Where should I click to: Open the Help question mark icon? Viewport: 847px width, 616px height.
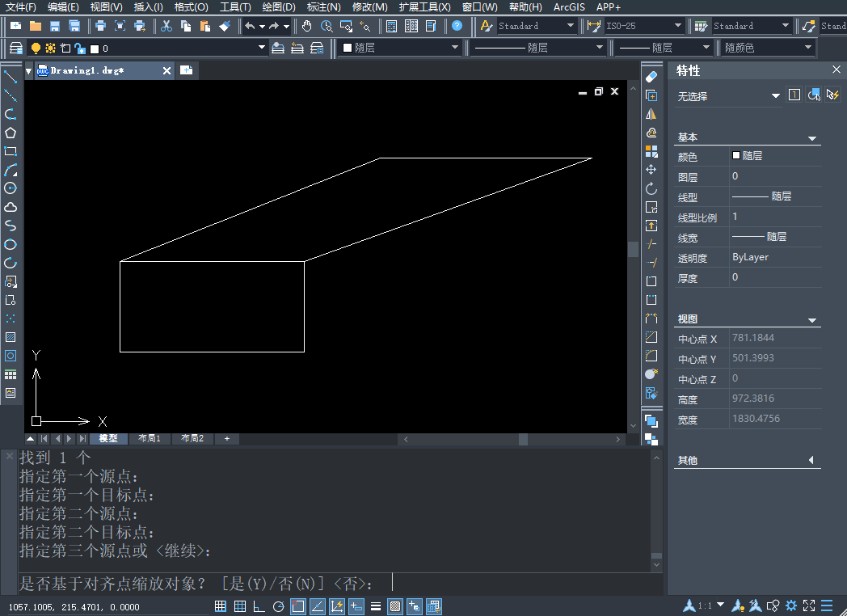point(457,26)
